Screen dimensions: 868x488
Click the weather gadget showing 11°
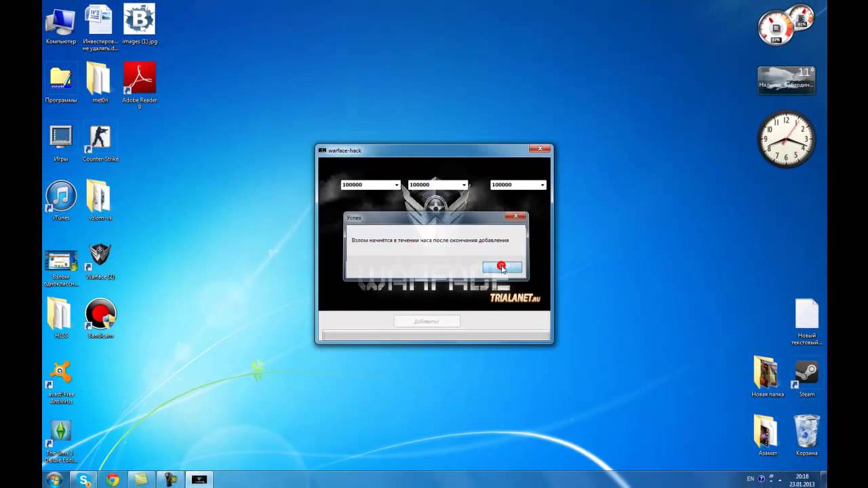pos(787,80)
